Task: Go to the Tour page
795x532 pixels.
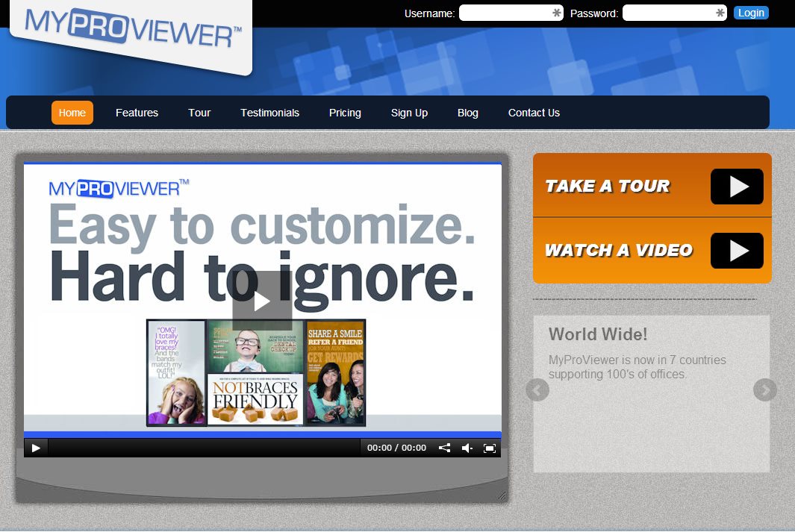Action: 199,113
